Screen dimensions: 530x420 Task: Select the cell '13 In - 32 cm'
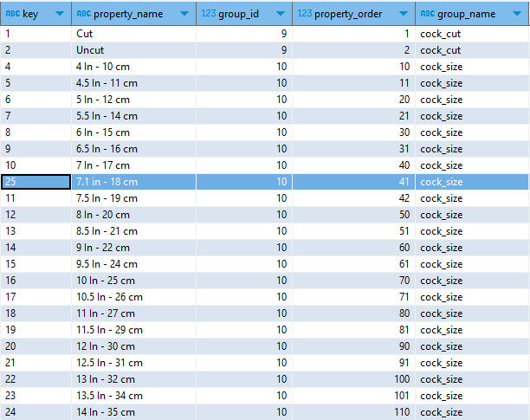click(134, 379)
